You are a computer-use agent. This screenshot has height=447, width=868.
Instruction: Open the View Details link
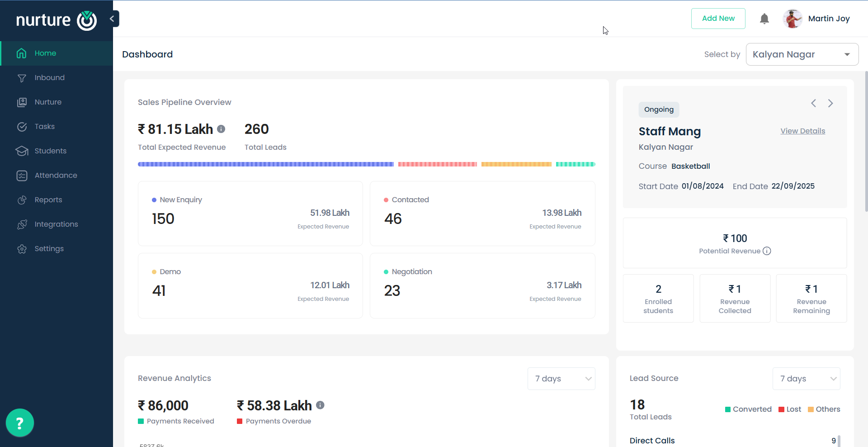[802, 131]
